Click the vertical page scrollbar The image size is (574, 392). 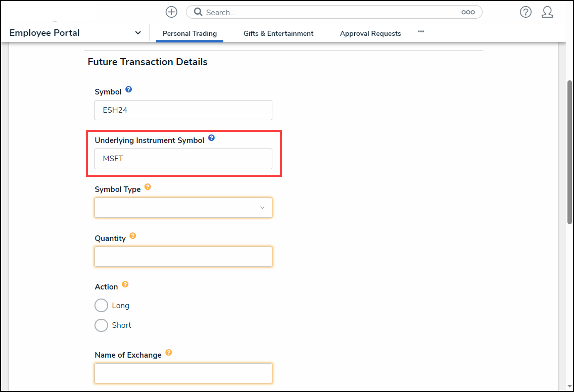click(x=569, y=152)
